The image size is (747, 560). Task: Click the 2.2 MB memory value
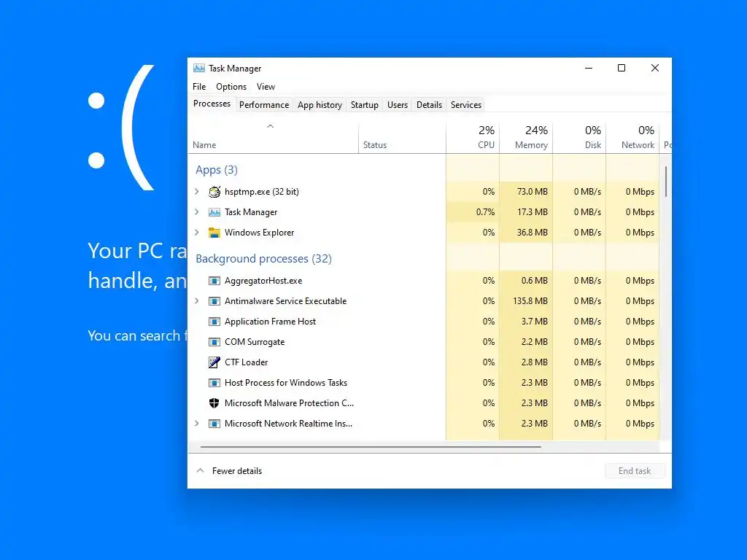pyautogui.click(x=535, y=342)
